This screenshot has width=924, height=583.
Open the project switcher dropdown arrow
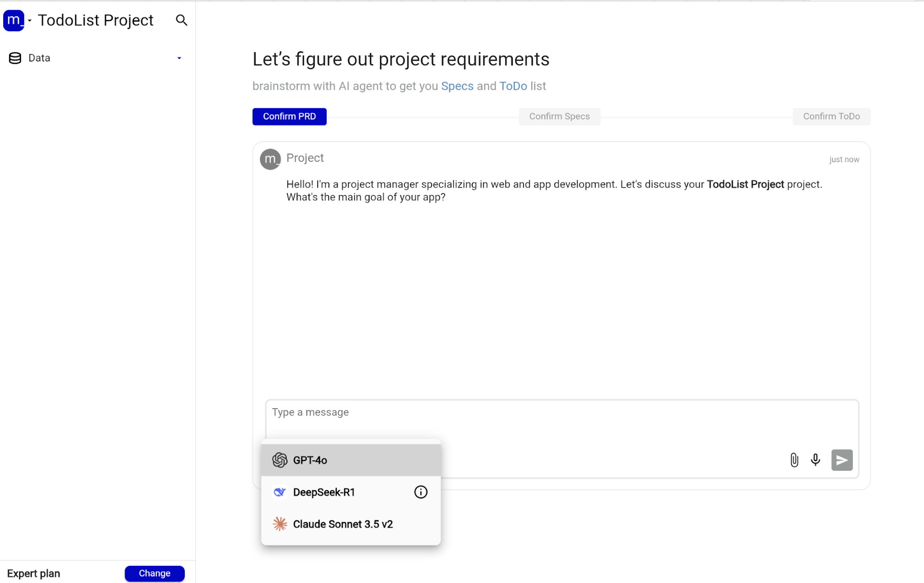(30, 21)
